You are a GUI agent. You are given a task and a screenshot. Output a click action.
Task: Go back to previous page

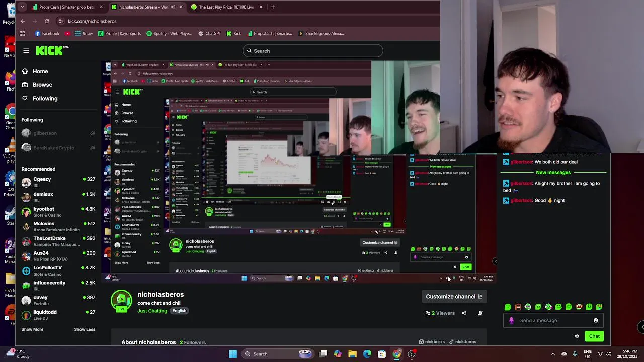23,21
